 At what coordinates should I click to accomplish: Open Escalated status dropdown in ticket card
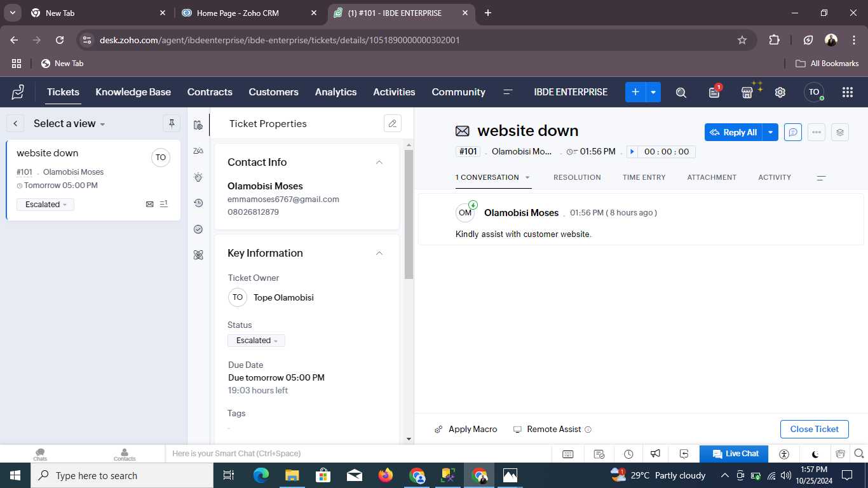click(45, 205)
